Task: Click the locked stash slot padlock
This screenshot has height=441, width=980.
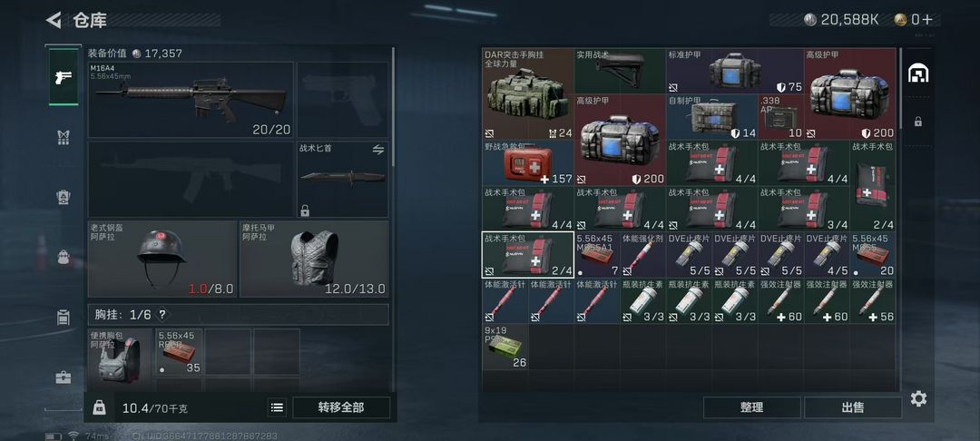Action: pyautogui.click(x=917, y=122)
